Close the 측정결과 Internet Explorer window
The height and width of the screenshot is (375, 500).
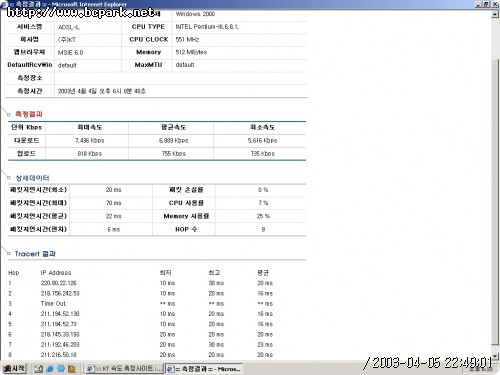coord(494,4)
